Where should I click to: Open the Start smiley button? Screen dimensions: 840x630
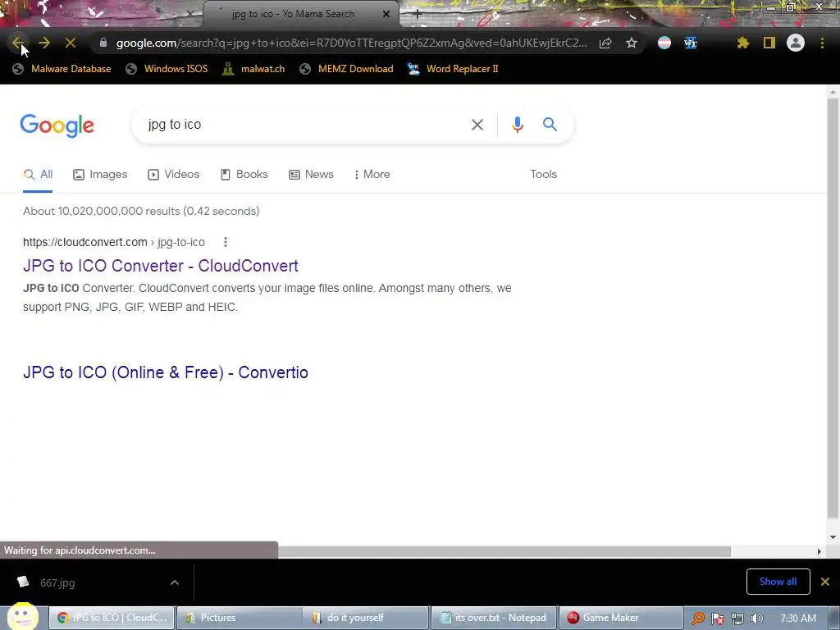[x=22, y=617]
